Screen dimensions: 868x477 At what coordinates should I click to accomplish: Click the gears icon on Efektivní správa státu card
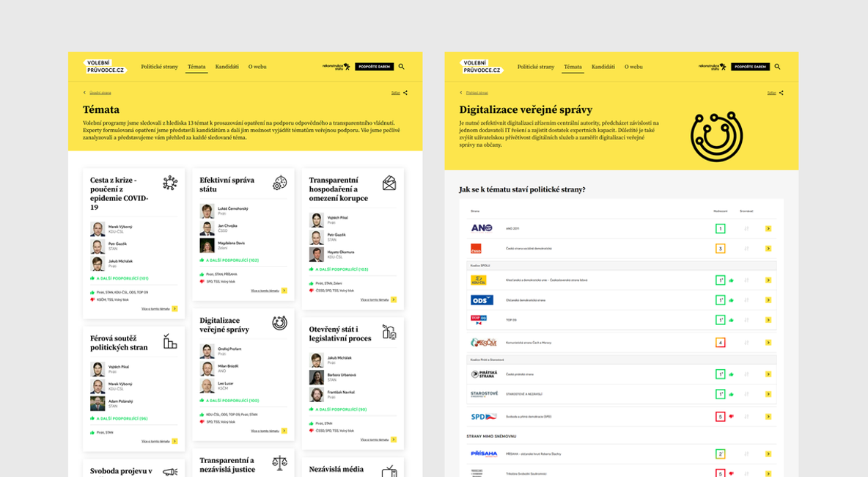(279, 183)
